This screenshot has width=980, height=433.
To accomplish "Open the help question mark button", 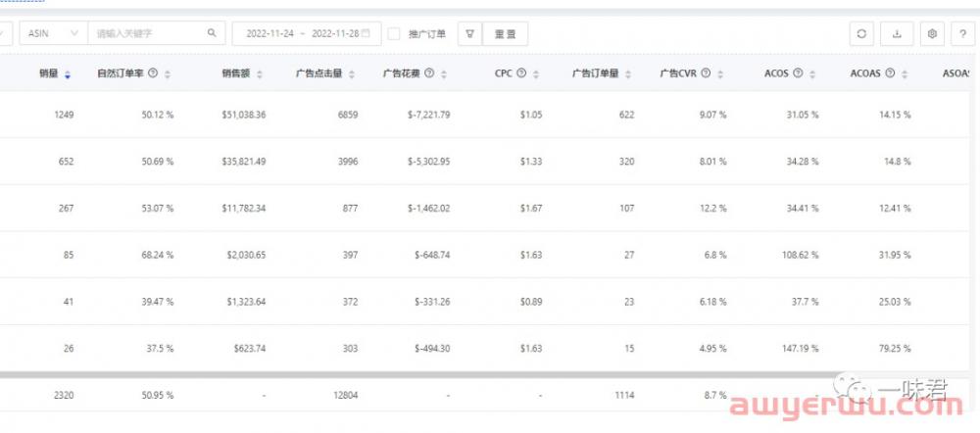I will tap(962, 33).
